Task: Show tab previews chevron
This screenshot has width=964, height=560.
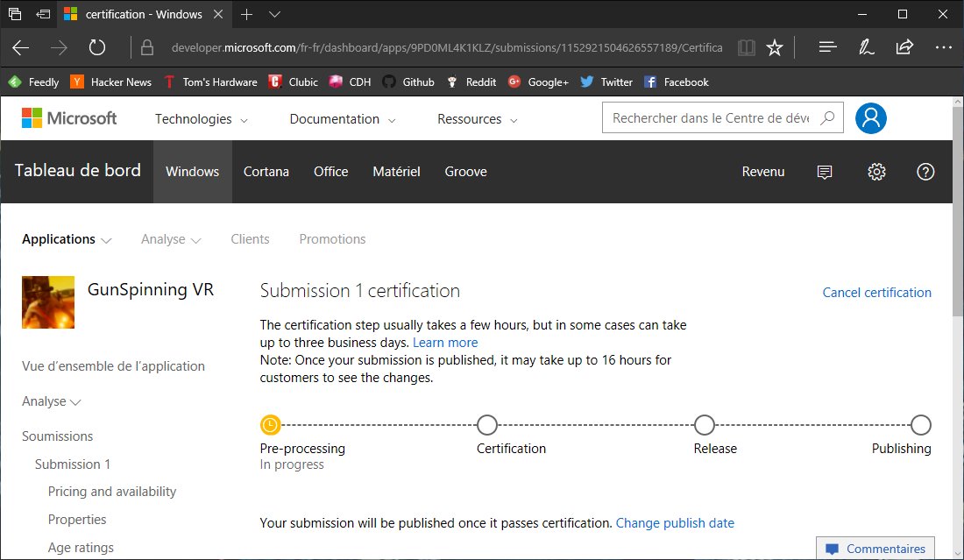Action: [275, 14]
